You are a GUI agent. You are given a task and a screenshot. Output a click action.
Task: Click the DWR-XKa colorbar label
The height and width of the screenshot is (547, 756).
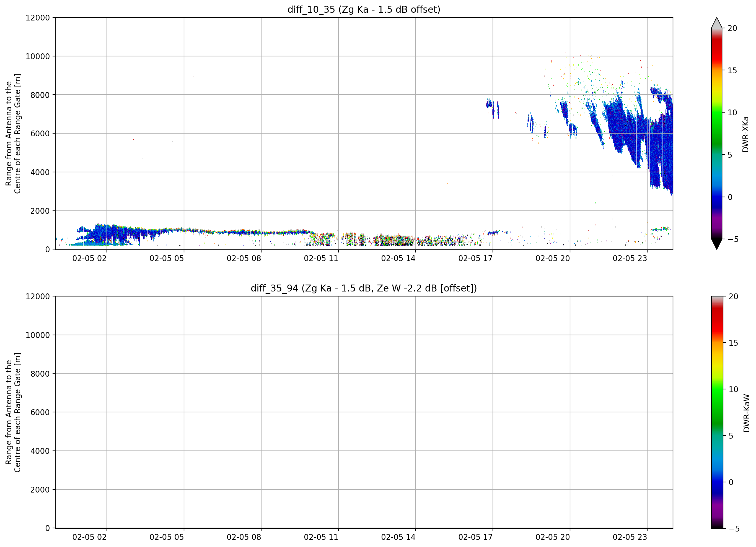tap(746, 134)
